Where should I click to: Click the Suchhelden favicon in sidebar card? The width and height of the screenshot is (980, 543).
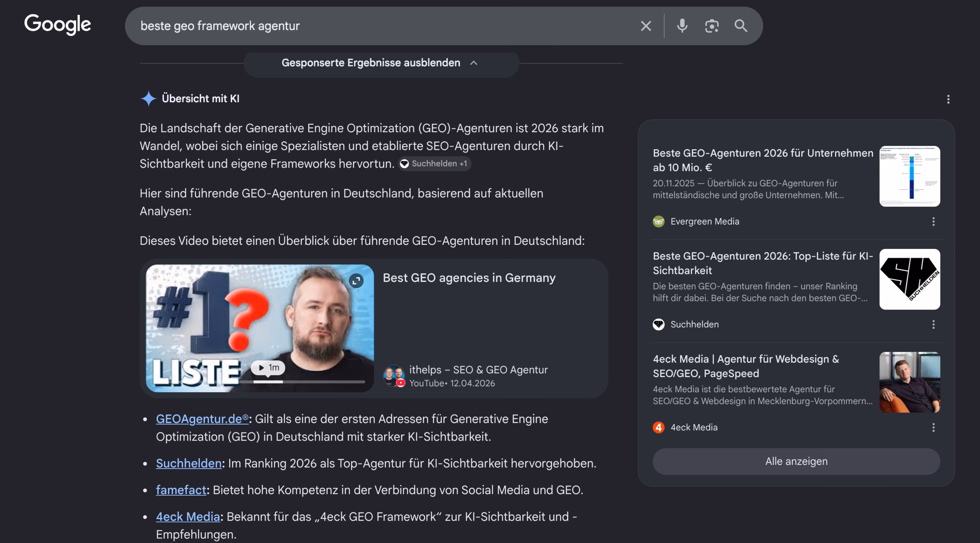point(658,324)
